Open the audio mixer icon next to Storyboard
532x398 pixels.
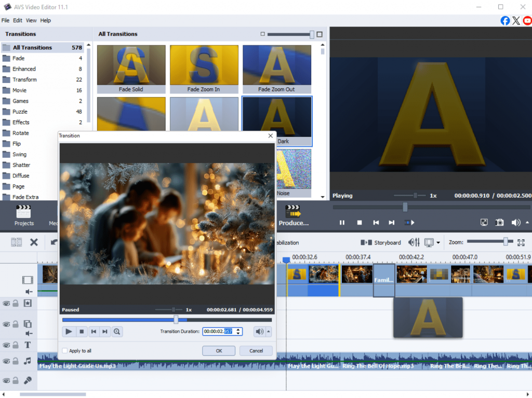414,242
